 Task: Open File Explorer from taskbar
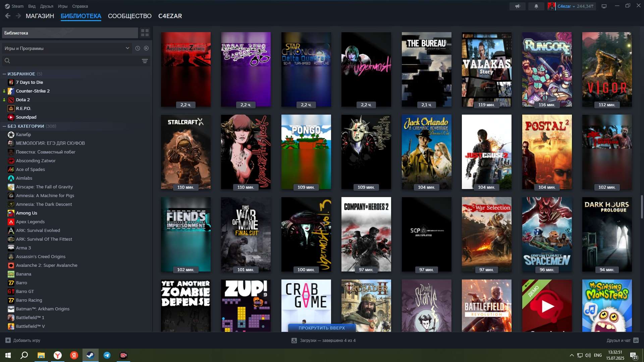click(x=41, y=355)
